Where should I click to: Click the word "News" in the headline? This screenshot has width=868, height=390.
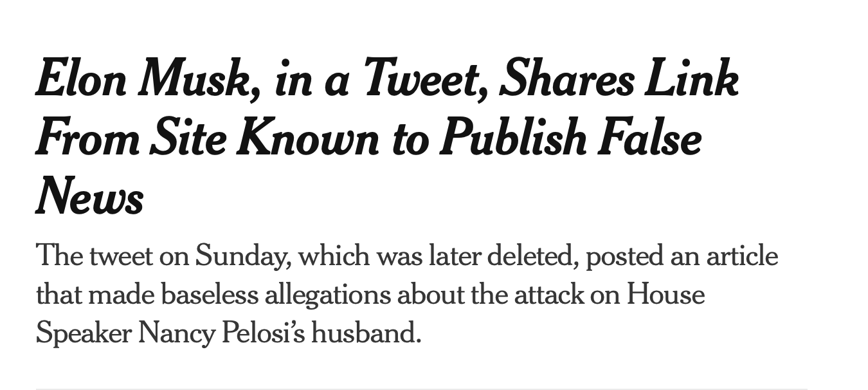89,195
